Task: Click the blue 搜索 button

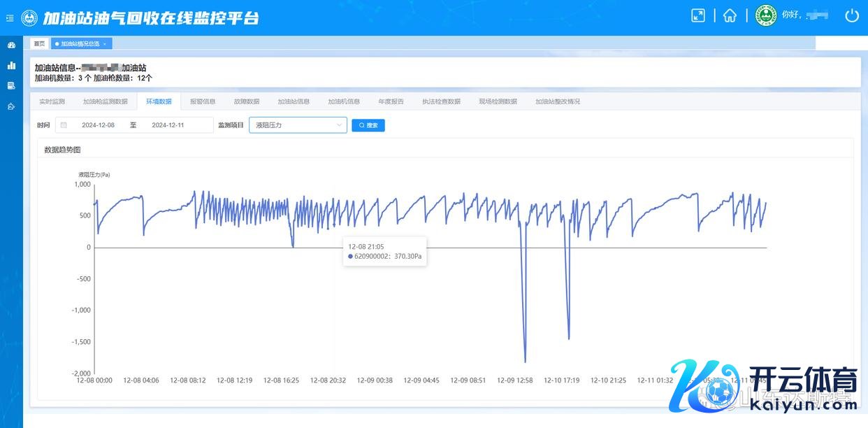Action: 368,125
